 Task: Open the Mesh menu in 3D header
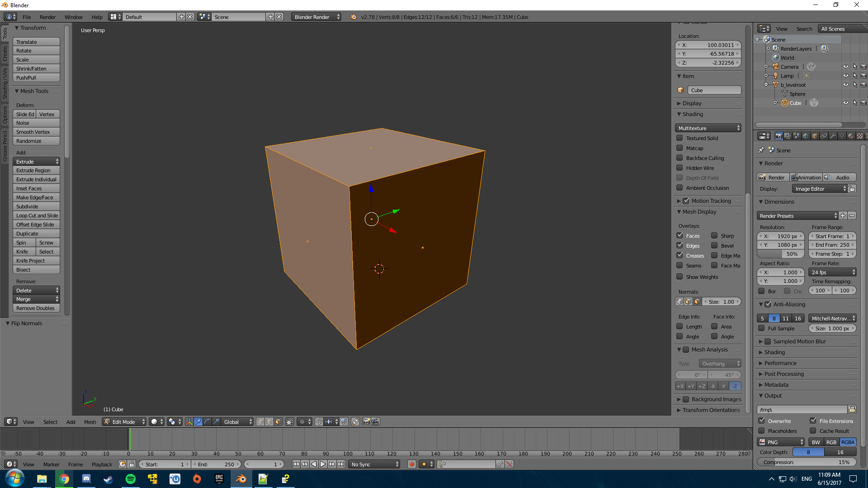[90, 422]
